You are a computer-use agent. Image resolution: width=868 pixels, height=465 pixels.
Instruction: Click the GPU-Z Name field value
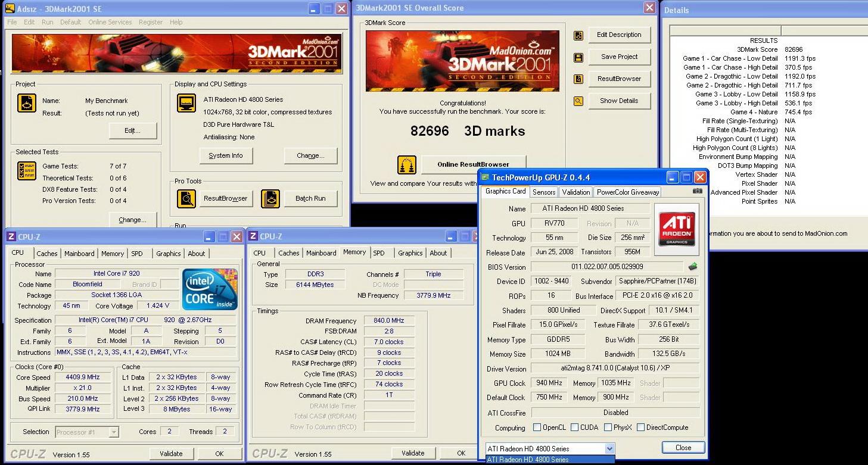[x=590, y=208]
